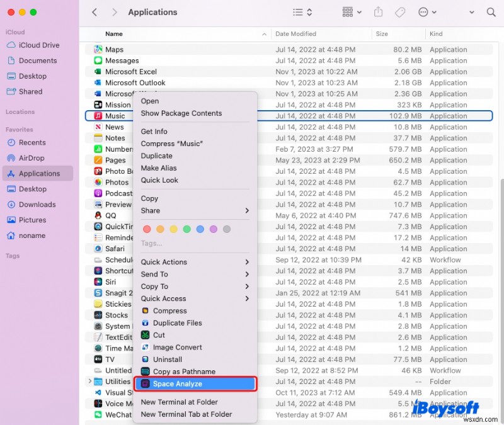Click the Uninstall extension entry

coord(195,360)
